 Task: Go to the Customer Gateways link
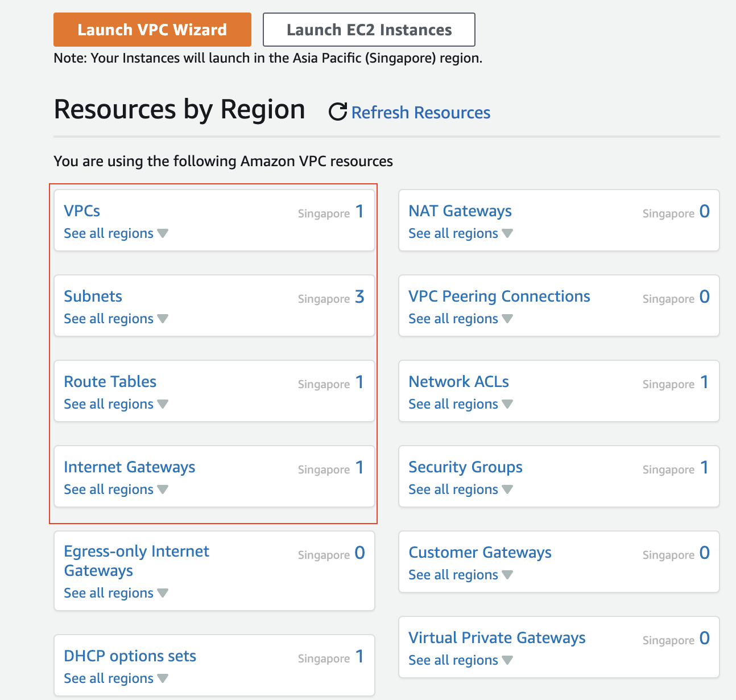479,553
